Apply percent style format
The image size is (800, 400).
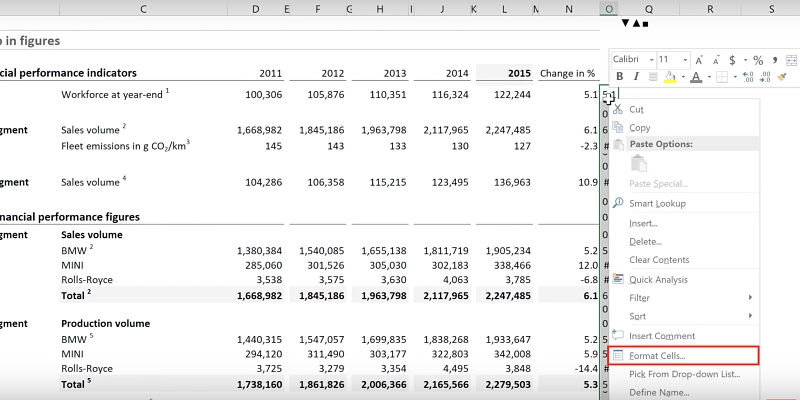tap(758, 60)
